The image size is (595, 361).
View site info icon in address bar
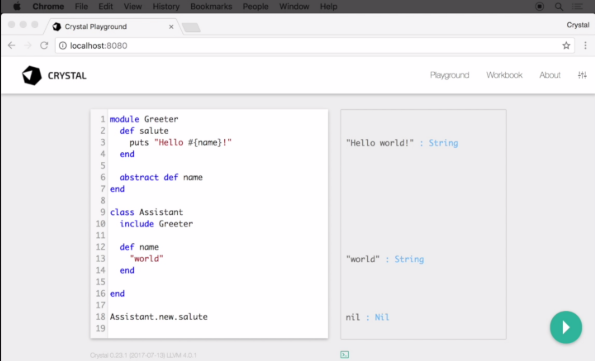[x=63, y=46]
